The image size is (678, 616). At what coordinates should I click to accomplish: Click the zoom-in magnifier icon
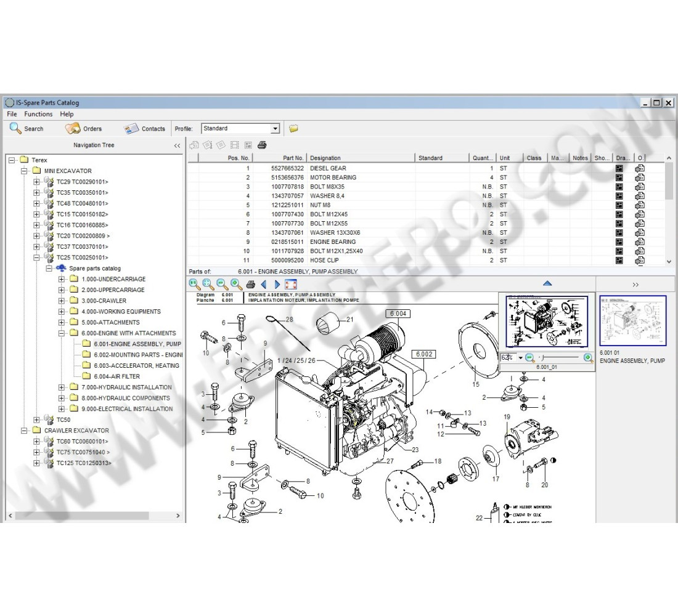(236, 284)
